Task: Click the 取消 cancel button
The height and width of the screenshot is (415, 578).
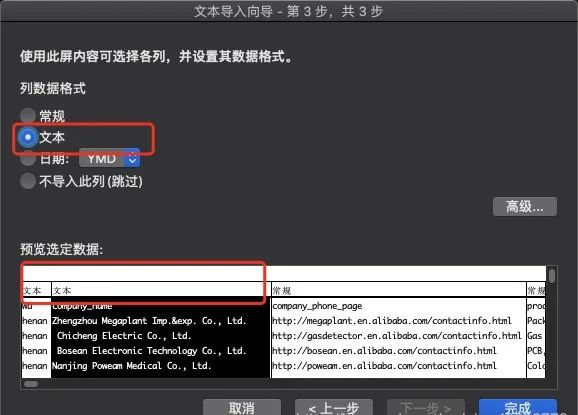Action: pos(241,407)
